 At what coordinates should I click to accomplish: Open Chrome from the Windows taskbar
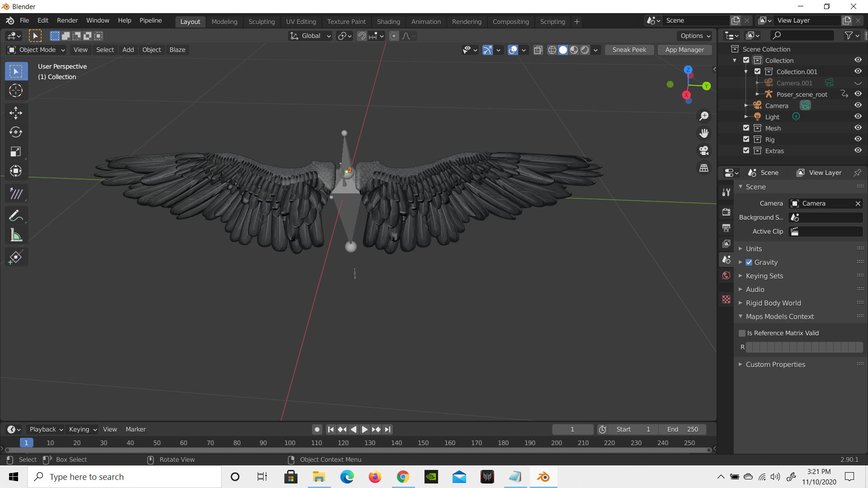tap(403, 477)
